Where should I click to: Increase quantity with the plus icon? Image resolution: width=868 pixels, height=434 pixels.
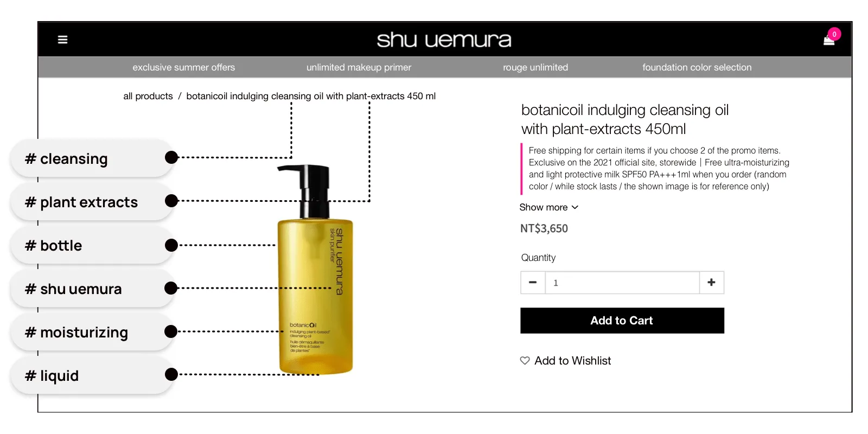point(711,283)
